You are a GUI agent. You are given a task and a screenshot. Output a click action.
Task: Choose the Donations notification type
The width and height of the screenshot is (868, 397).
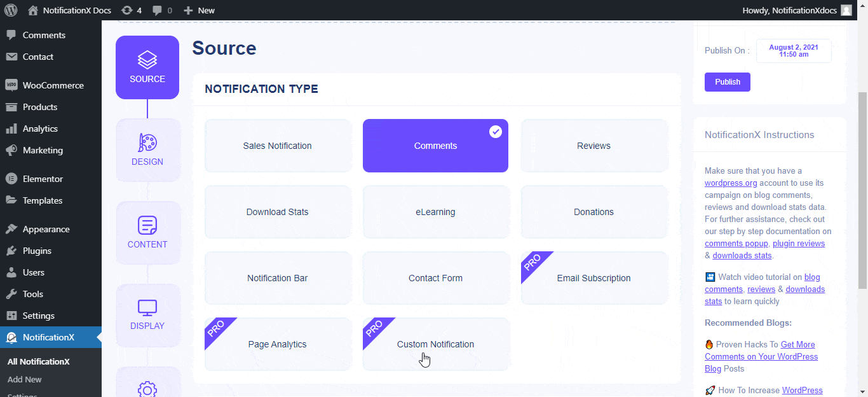(x=594, y=212)
